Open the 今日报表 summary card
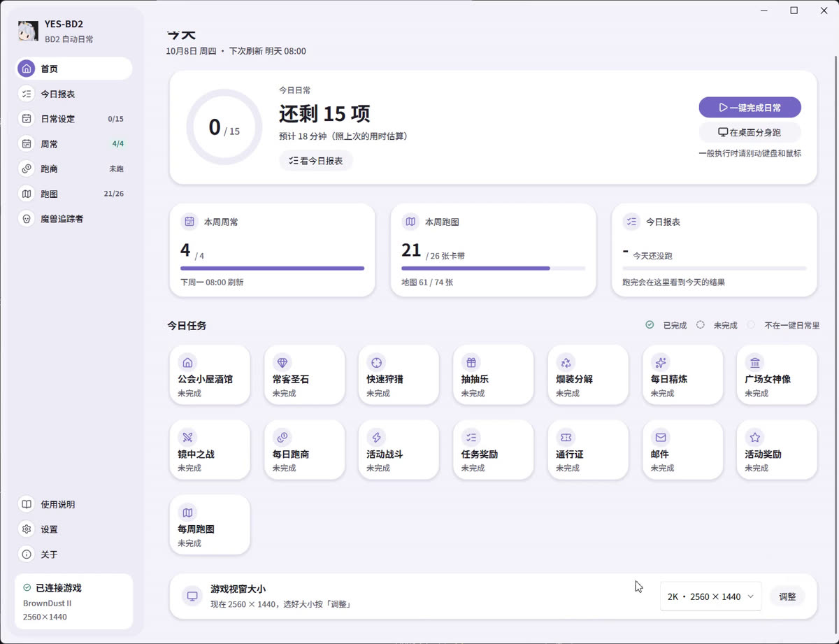 tap(714, 250)
